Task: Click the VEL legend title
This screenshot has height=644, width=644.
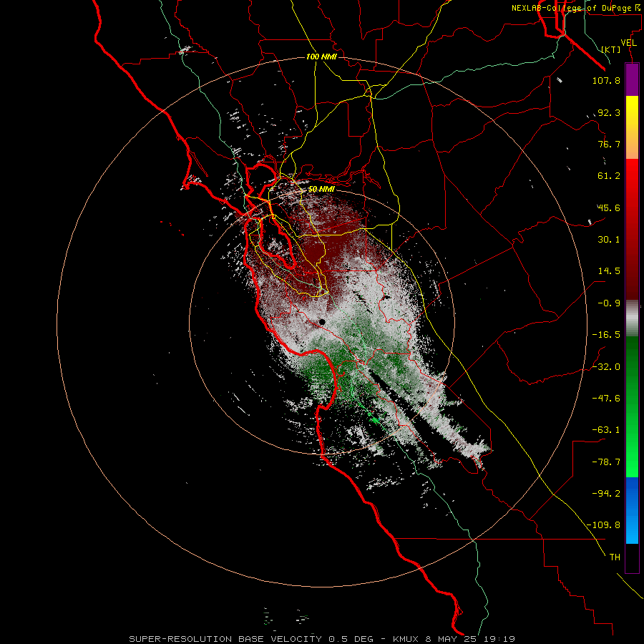Action: tap(628, 43)
